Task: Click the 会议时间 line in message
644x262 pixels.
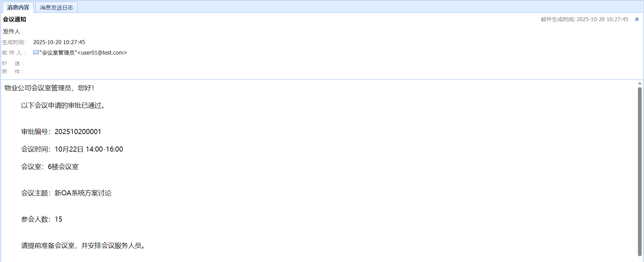Action: 72,149
